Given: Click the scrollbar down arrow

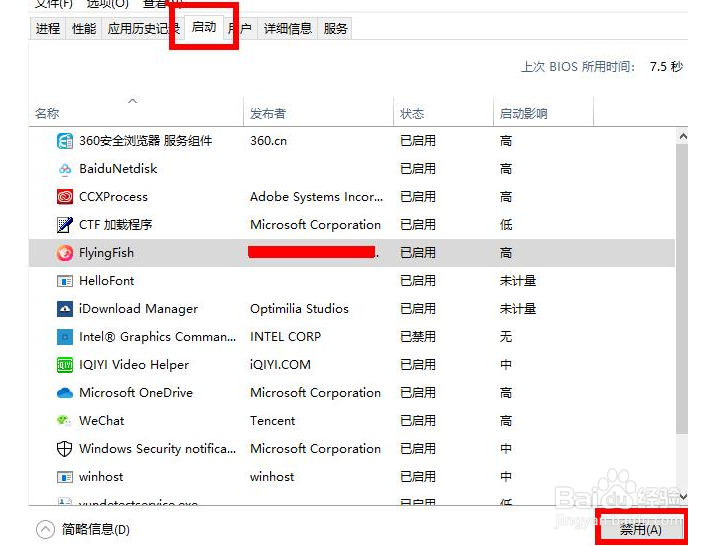Looking at the screenshot, I should (683, 497).
